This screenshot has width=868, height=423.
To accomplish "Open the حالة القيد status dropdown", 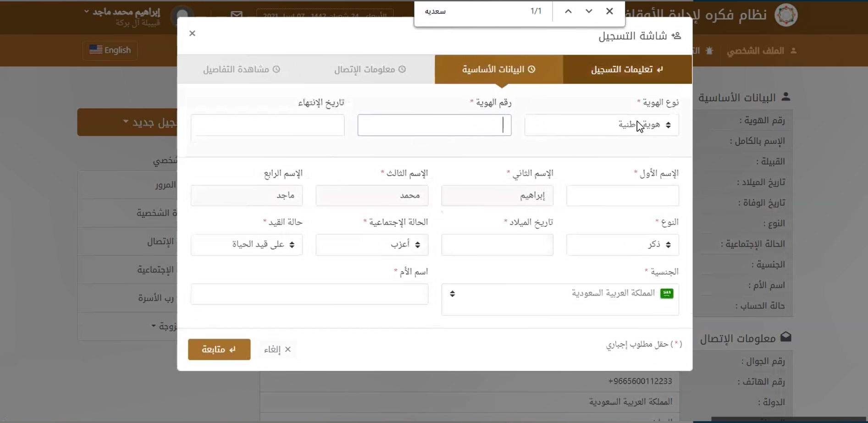I will pos(246,245).
